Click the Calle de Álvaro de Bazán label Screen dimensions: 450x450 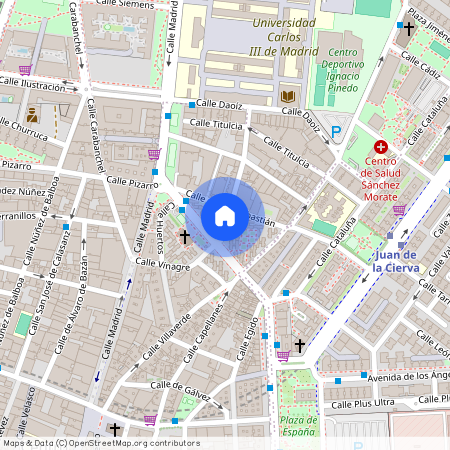[71, 305]
